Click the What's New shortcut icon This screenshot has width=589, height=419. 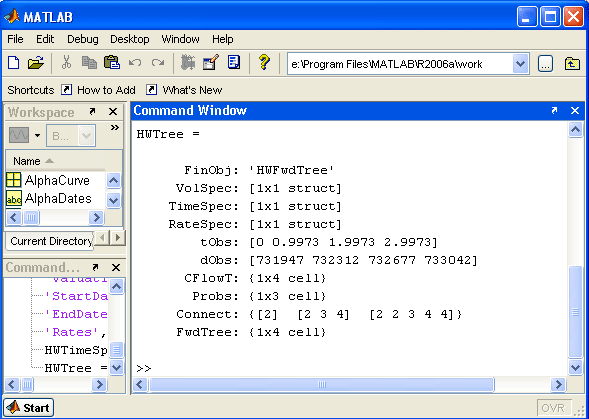(x=151, y=90)
